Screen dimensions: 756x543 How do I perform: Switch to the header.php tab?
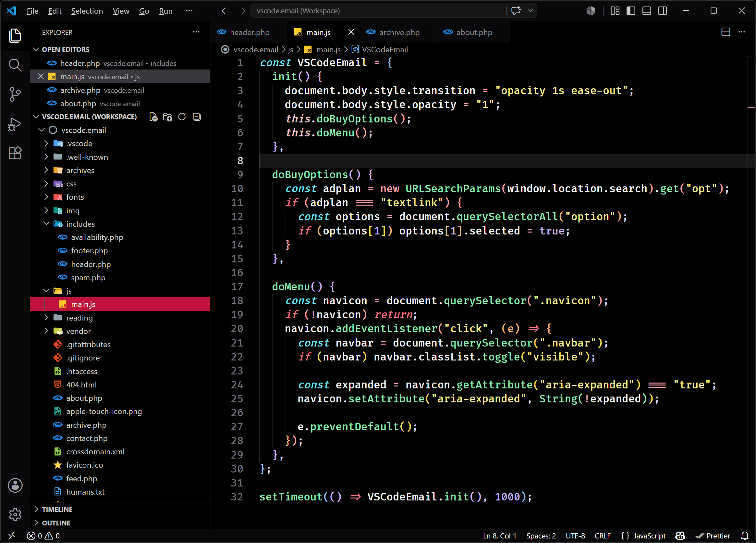(x=249, y=32)
